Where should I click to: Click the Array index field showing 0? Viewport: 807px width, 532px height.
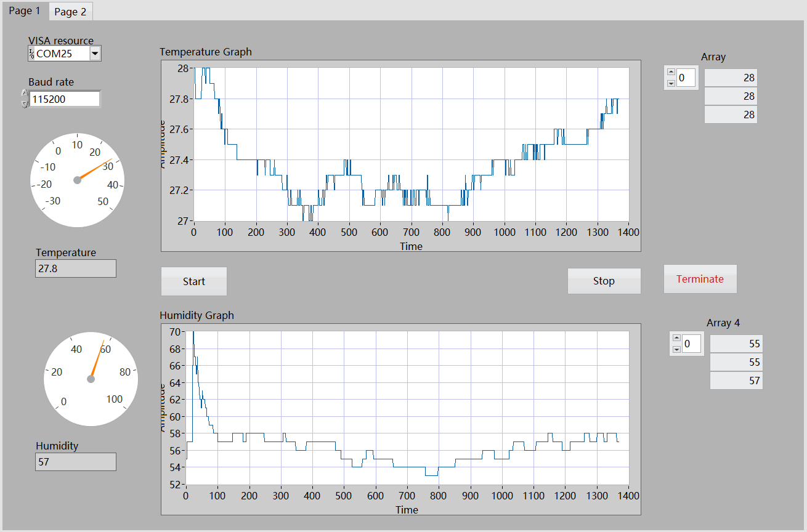[x=686, y=78]
